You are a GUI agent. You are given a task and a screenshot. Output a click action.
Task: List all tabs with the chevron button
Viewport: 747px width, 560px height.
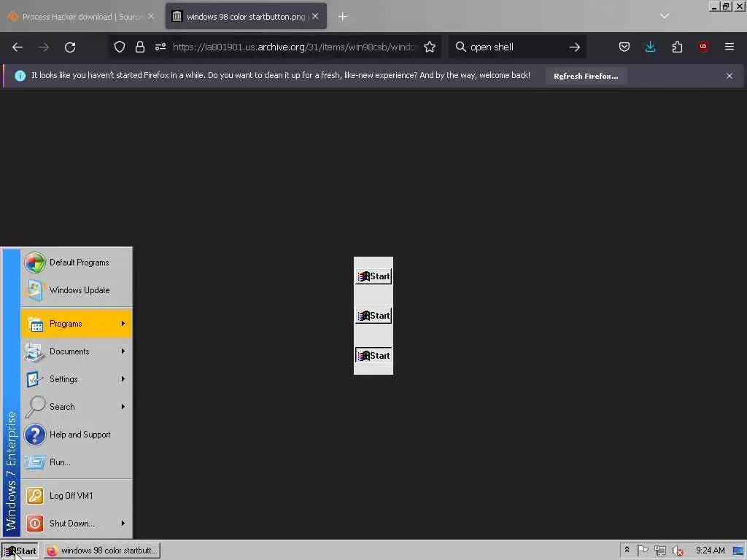tap(665, 16)
